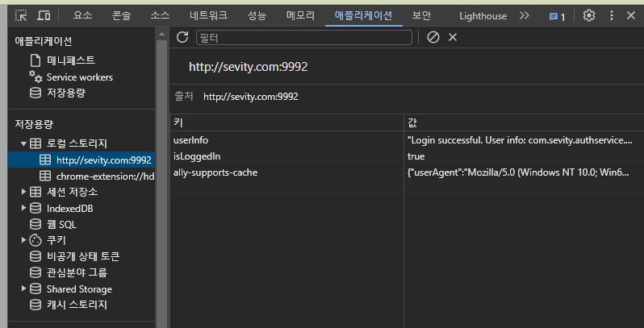Image resolution: width=644 pixels, height=328 pixels.
Task: Open 비공개 상태 토큰
Action: coord(83,256)
